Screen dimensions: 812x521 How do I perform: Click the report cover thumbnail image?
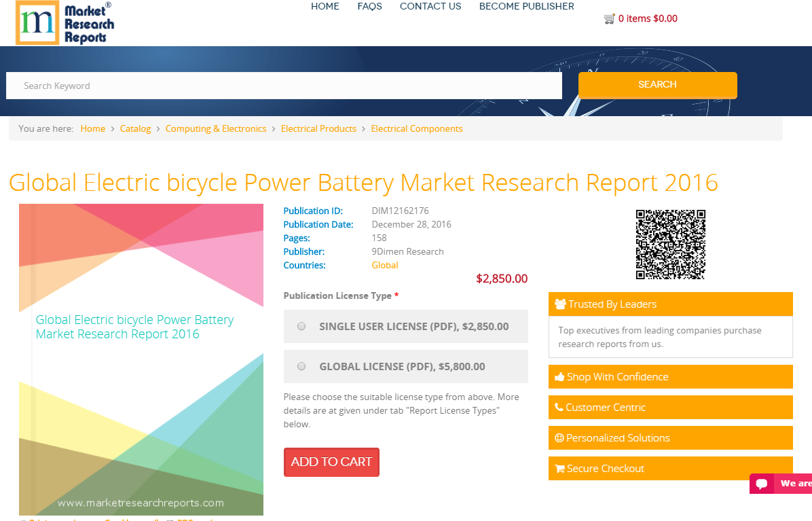[x=141, y=359]
